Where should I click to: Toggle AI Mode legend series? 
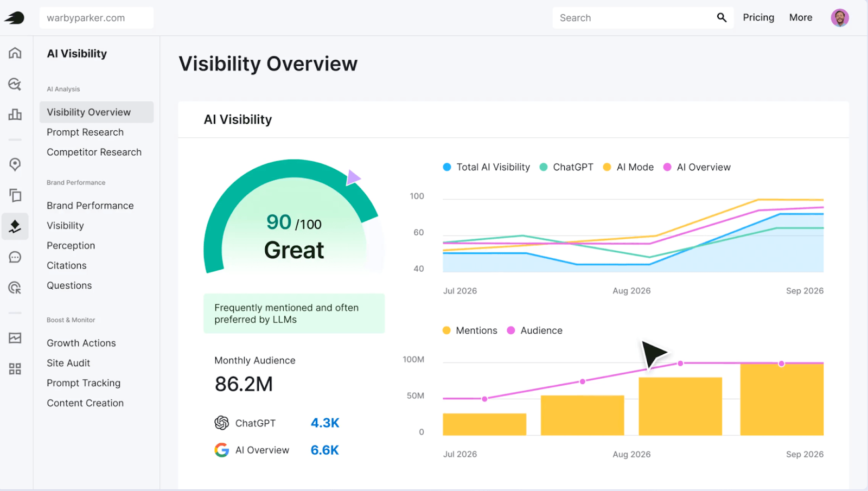point(628,167)
